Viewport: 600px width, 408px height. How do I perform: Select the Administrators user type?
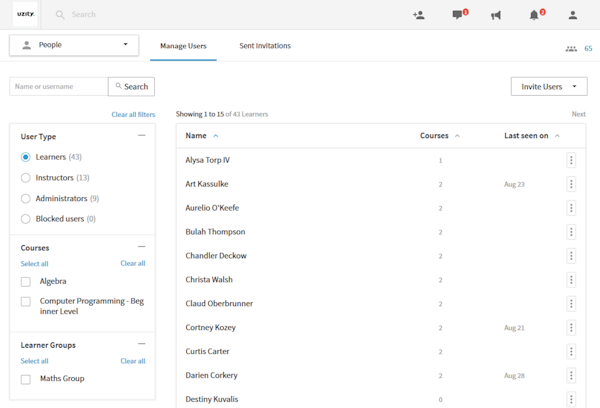click(x=26, y=198)
